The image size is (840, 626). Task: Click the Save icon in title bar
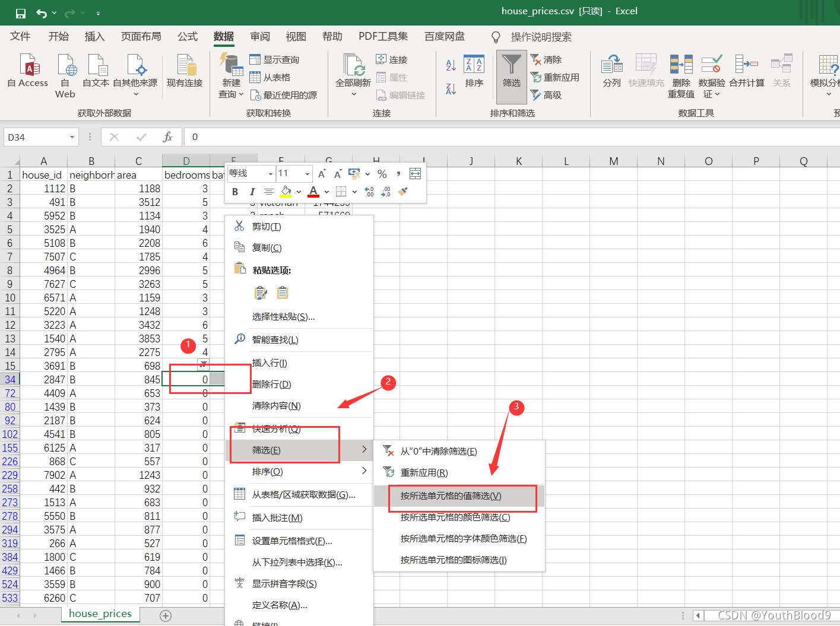pyautogui.click(x=21, y=13)
